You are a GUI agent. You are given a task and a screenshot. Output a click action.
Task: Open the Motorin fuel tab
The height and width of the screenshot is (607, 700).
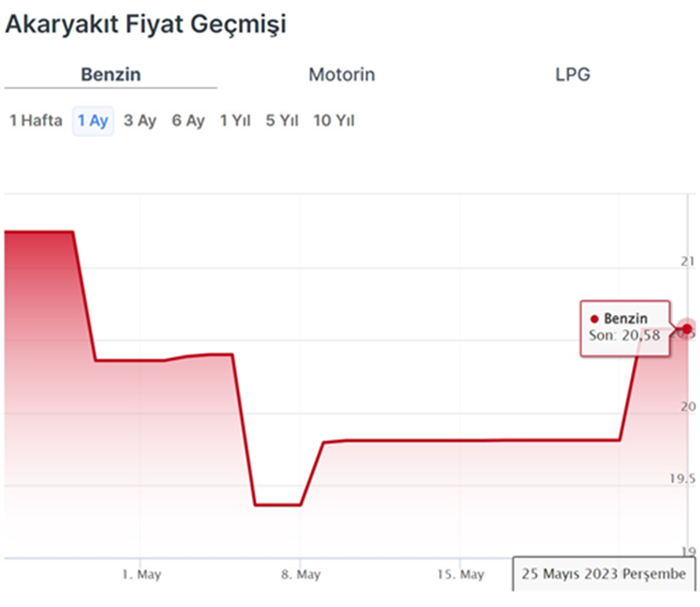point(342,75)
